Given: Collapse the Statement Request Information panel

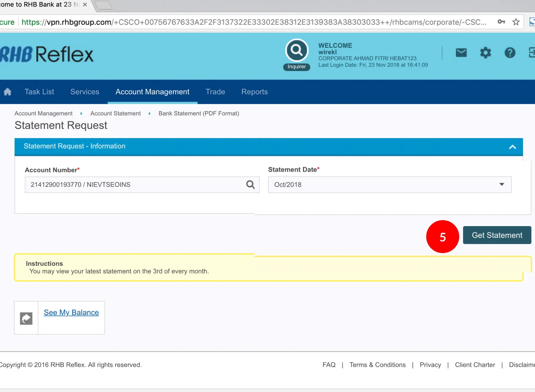Looking at the screenshot, I should 512,147.
